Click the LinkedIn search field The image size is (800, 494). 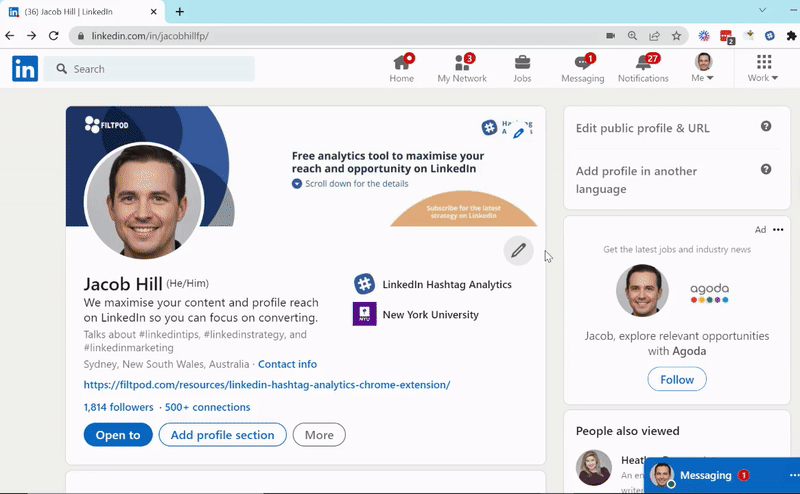pyautogui.click(x=149, y=69)
